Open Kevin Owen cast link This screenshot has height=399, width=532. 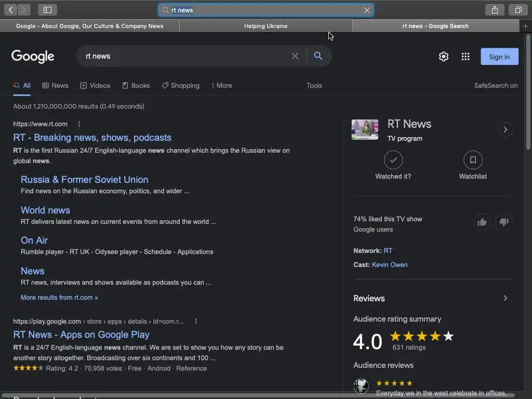click(390, 264)
